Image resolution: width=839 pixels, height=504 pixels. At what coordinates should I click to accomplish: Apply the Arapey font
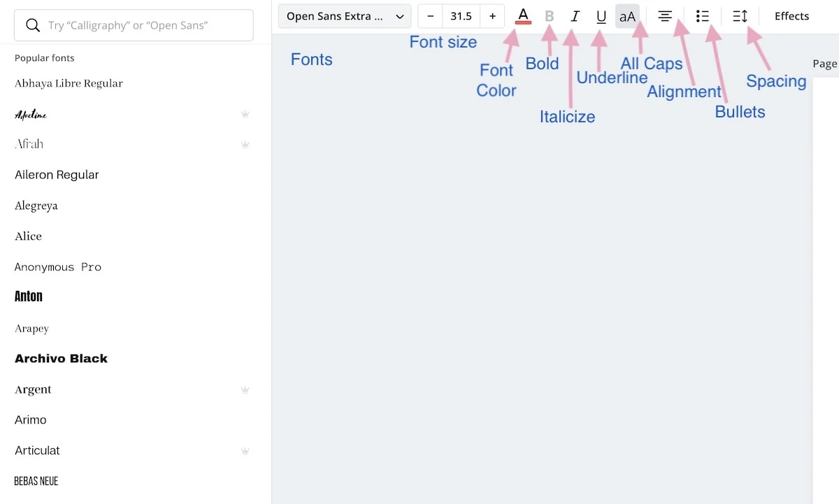(31, 329)
